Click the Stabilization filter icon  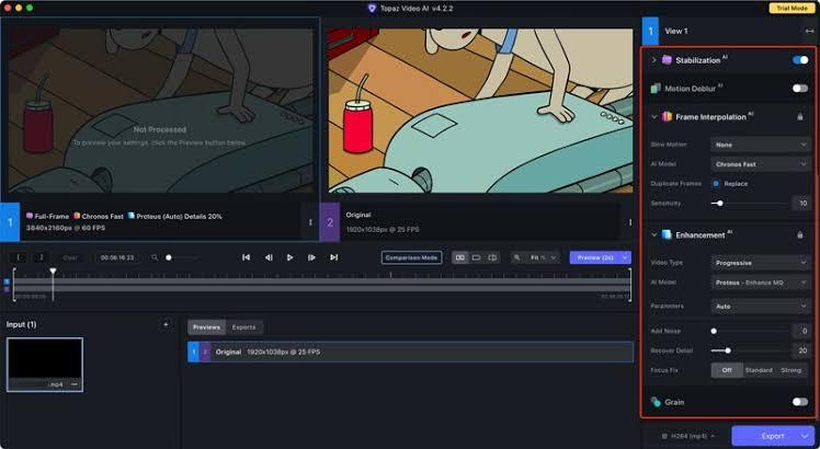(666, 60)
